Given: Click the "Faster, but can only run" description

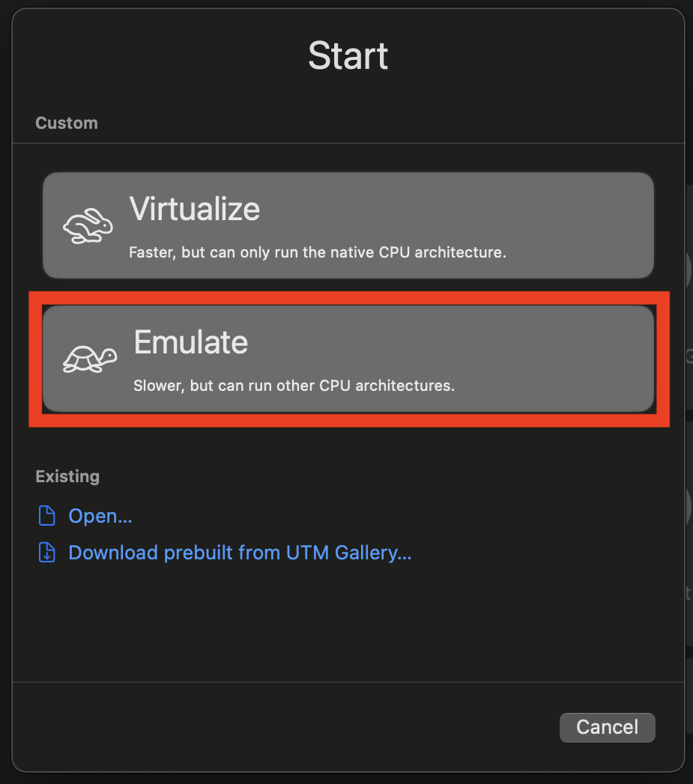Looking at the screenshot, I should (318, 252).
